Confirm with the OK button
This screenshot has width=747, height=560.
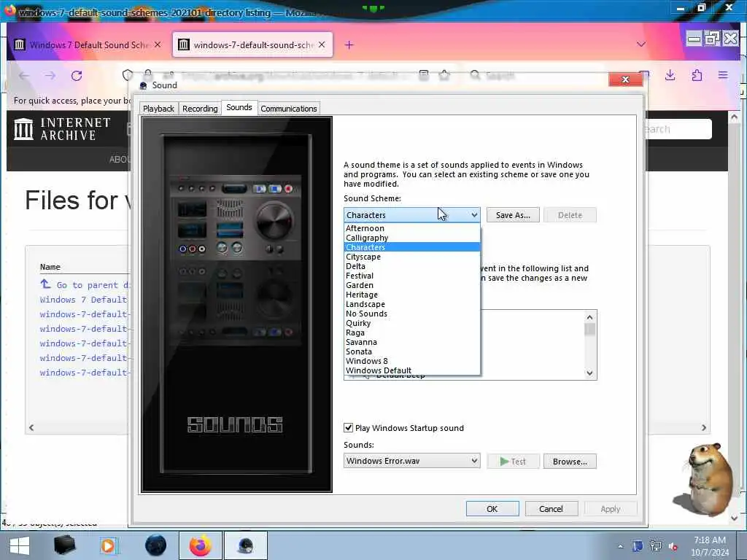[x=492, y=508]
